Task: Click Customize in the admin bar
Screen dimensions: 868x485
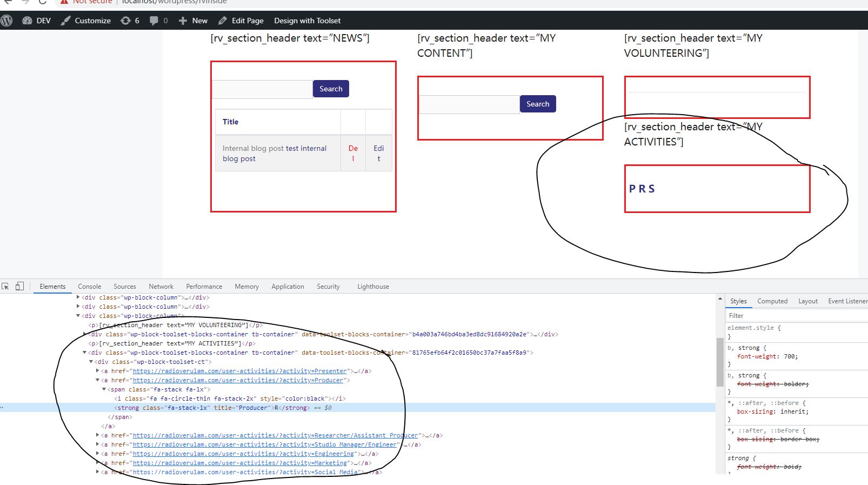Action: (x=86, y=21)
